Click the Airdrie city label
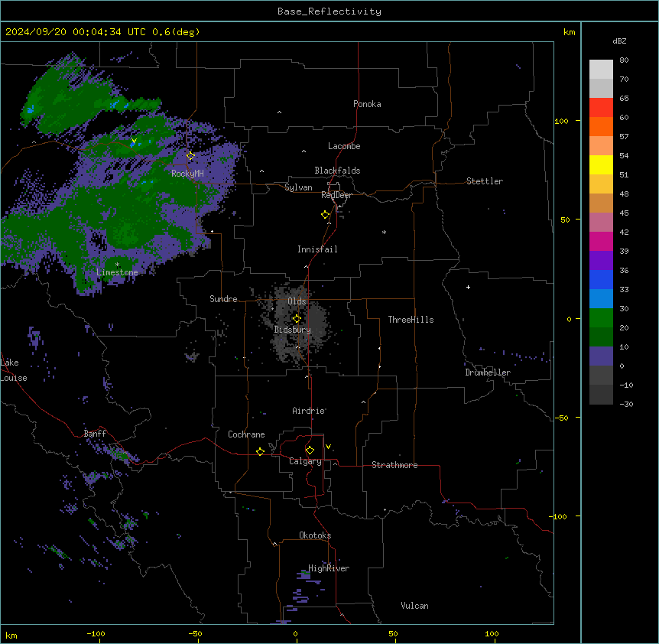The height and width of the screenshot is (644, 659). pos(309,411)
